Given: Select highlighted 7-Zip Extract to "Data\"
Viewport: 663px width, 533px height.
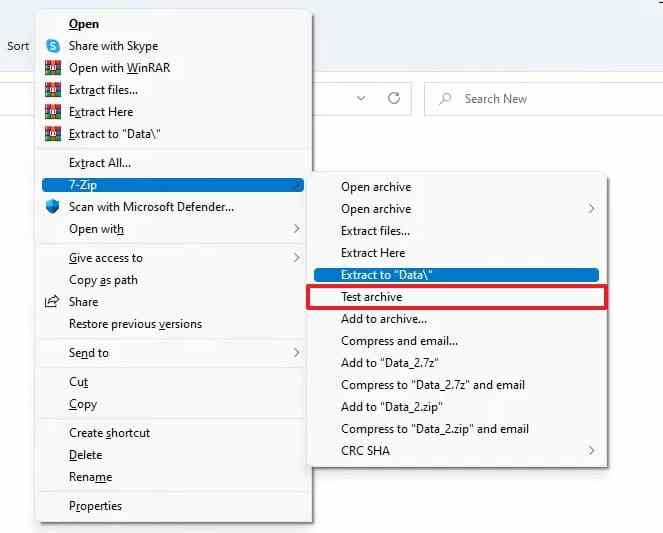Looking at the screenshot, I should 456,275.
